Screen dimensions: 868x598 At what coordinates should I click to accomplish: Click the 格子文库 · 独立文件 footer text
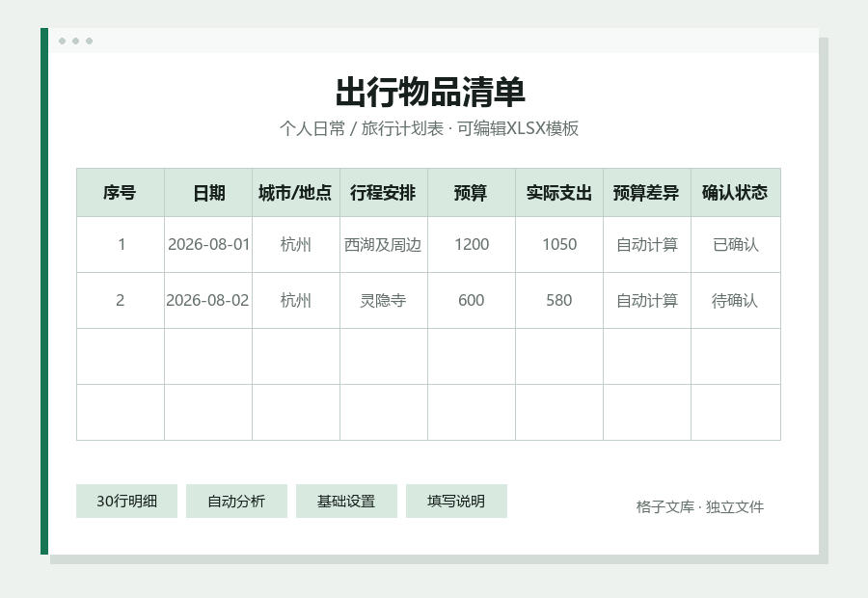tap(700, 506)
